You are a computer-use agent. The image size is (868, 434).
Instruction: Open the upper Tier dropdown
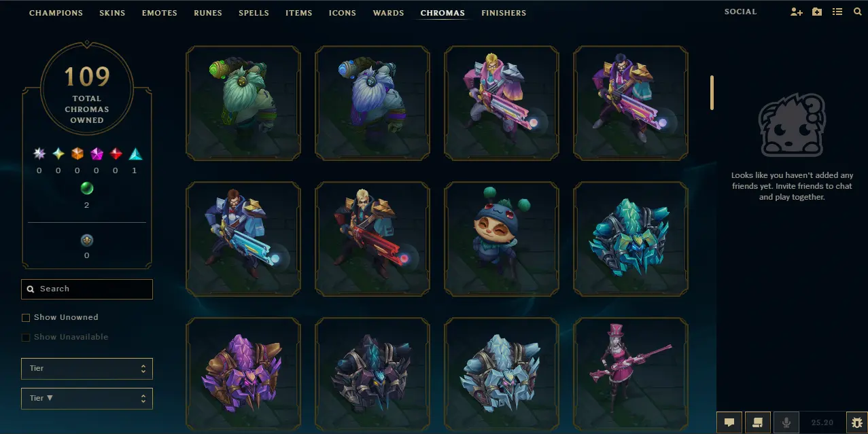[x=87, y=369]
